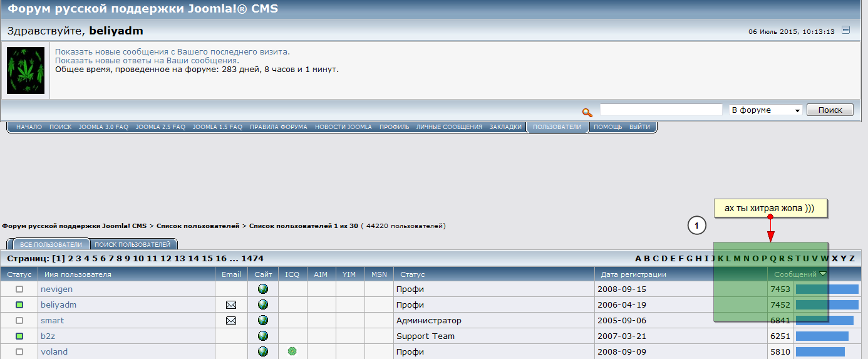
Task: Click b2z's online status icon
Action: pyautogui.click(x=19, y=336)
